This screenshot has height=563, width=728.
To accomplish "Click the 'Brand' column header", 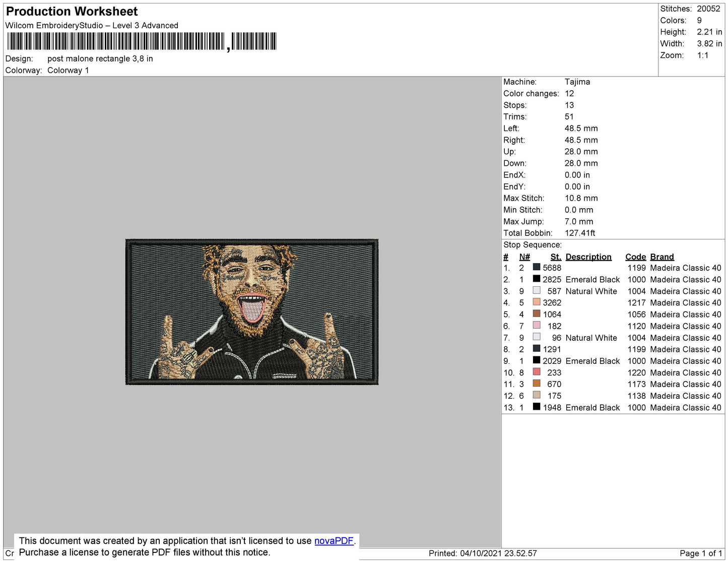I will coord(662,257).
